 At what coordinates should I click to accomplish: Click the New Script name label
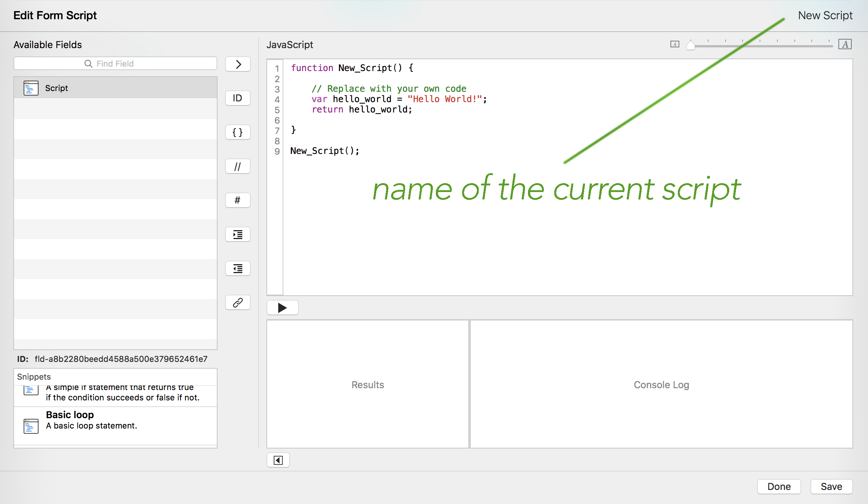click(825, 16)
